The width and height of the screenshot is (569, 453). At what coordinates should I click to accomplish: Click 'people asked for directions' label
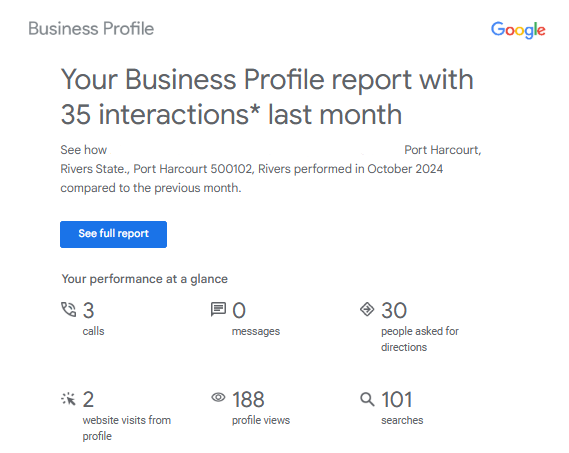coord(420,339)
